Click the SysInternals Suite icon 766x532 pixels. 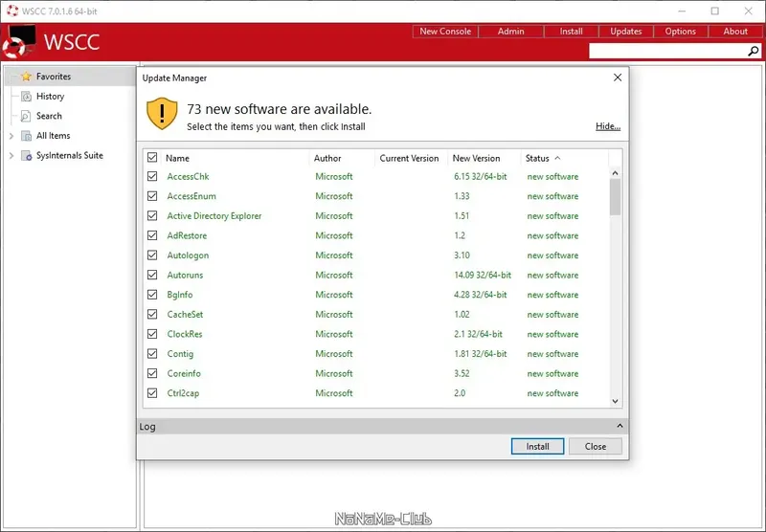pyautogui.click(x=27, y=156)
